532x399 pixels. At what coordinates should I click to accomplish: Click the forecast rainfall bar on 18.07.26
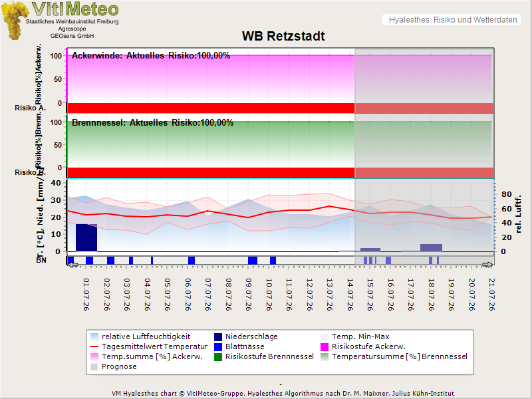click(431, 247)
